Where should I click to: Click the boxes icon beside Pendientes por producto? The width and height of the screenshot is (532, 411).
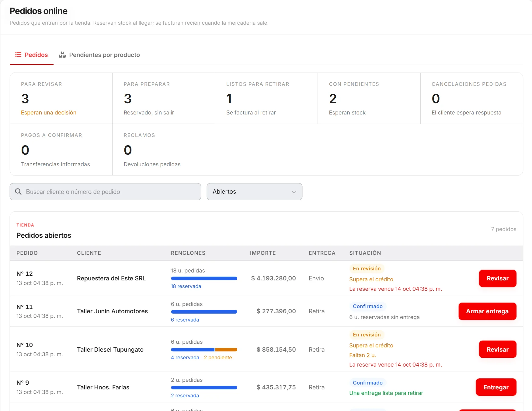click(62, 55)
